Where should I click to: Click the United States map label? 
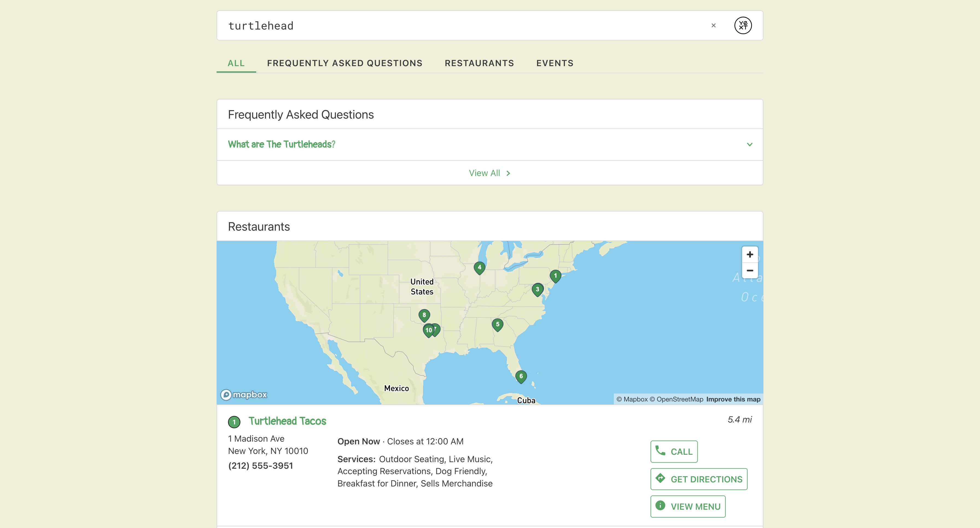point(422,287)
